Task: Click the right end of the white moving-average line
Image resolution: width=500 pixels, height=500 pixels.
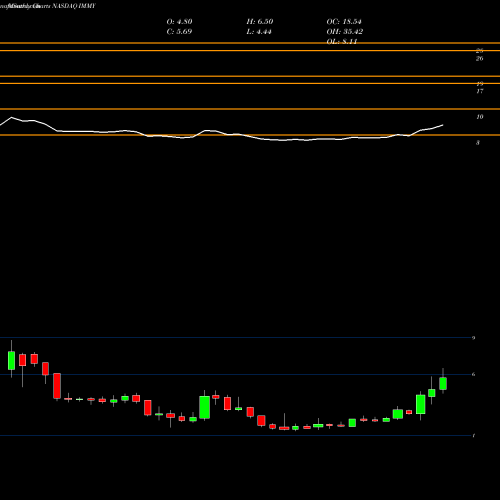Action: (443, 125)
